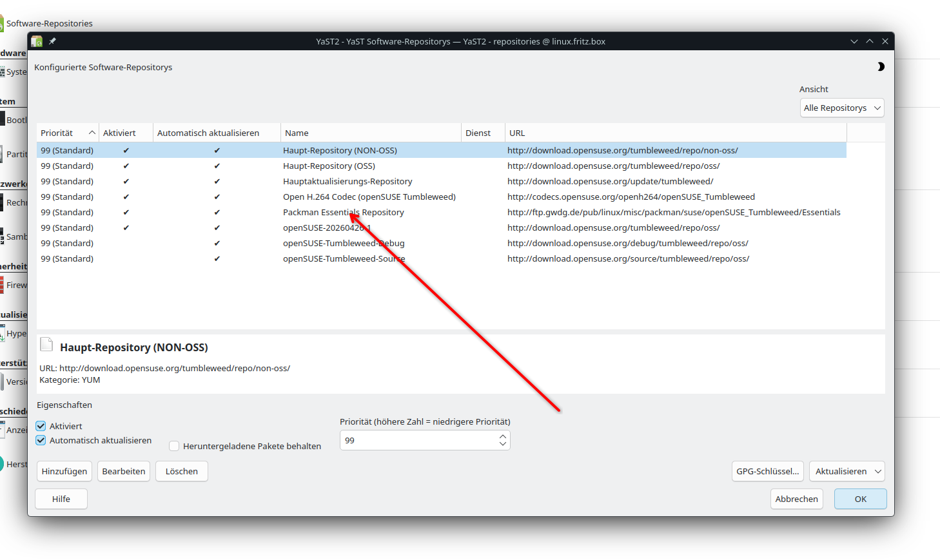Click the debug/tumbleweed/repo/oss URL cell

628,243
